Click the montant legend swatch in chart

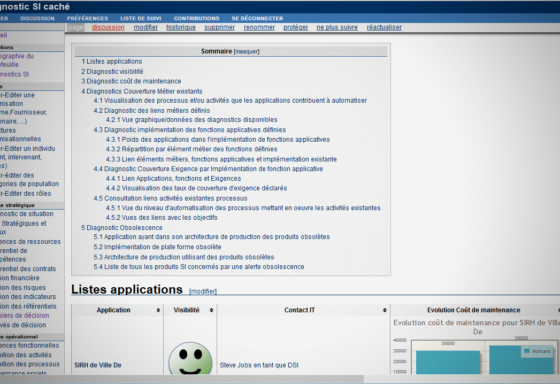coord(526,351)
